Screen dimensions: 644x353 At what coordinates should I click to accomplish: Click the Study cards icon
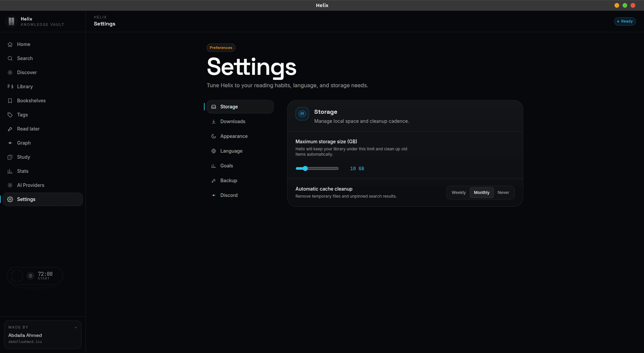[10, 157]
